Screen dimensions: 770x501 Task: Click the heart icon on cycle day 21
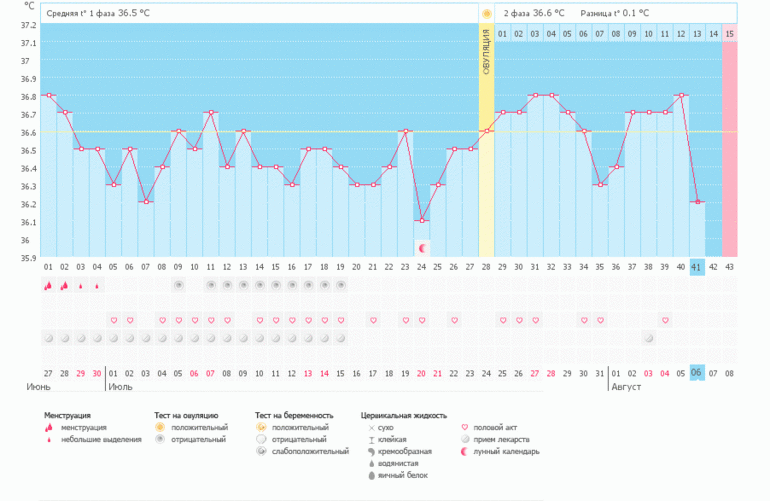click(x=373, y=320)
